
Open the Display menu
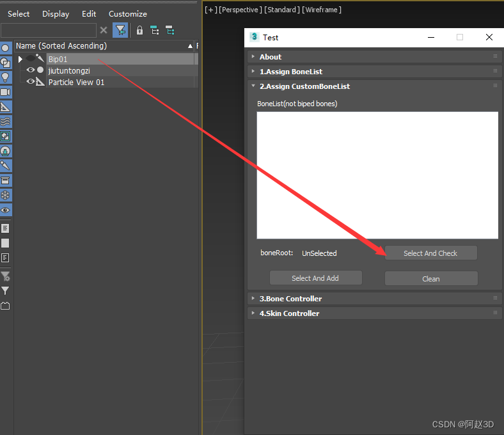click(56, 14)
